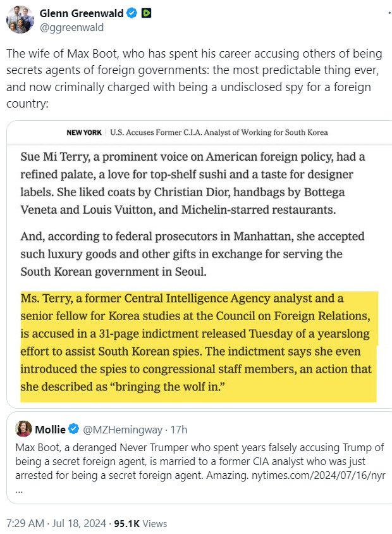
Task: Click the Mollie display name
Action: [x=50, y=430]
